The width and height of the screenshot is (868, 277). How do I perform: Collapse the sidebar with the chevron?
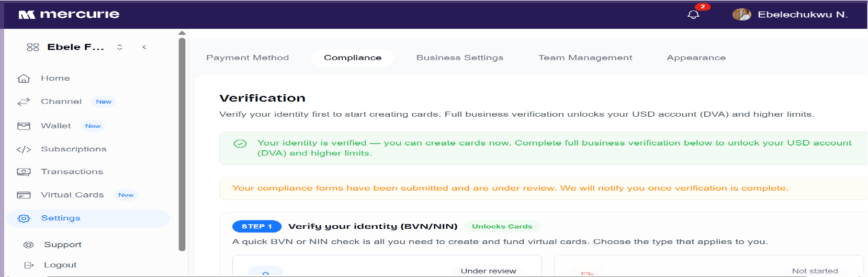[144, 47]
